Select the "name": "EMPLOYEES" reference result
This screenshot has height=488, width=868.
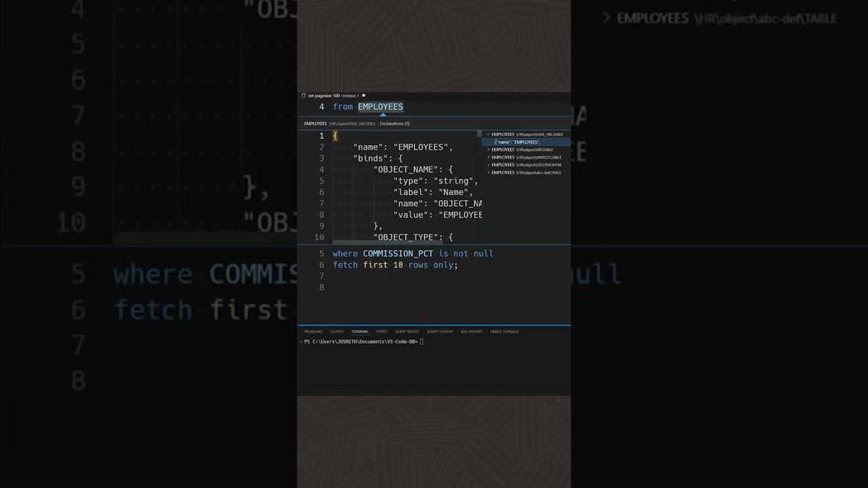(x=526, y=142)
